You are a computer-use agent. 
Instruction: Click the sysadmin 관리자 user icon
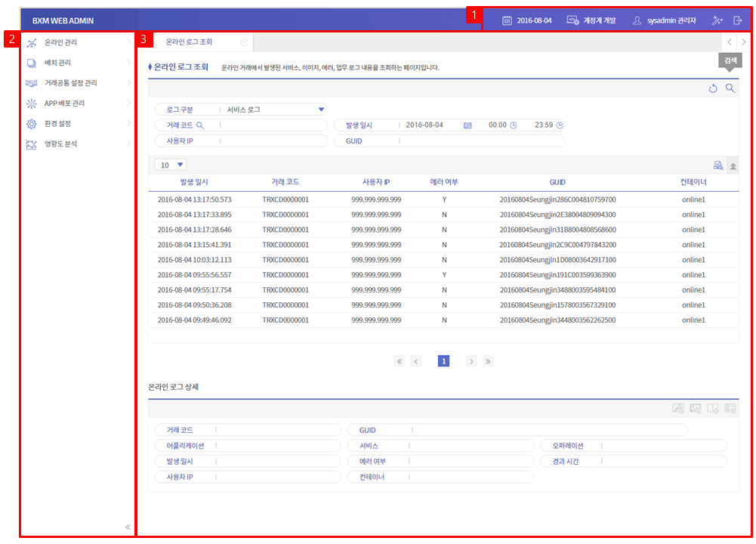point(637,20)
